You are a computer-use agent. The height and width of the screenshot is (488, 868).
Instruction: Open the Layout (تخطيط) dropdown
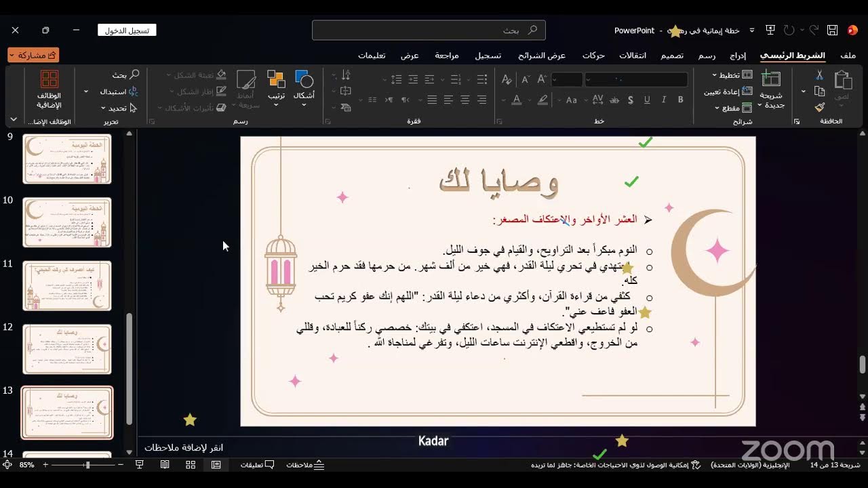point(732,75)
